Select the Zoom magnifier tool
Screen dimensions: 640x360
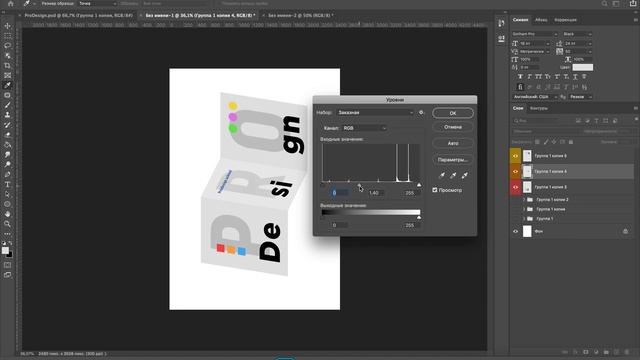(7, 224)
